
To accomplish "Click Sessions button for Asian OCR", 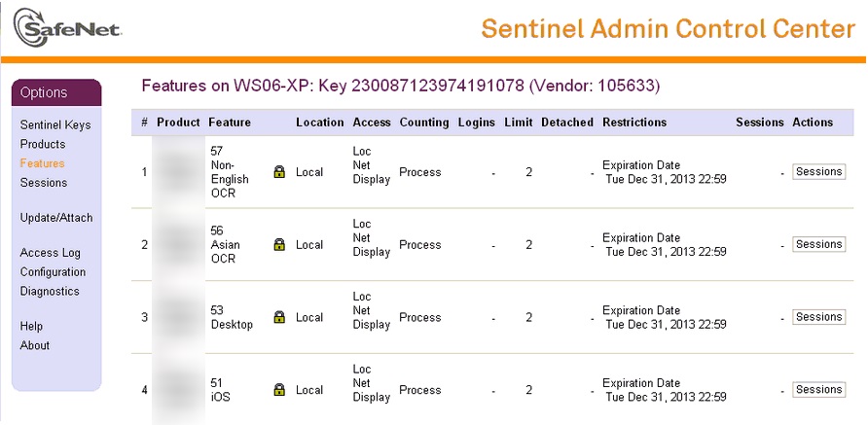I will point(818,244).
